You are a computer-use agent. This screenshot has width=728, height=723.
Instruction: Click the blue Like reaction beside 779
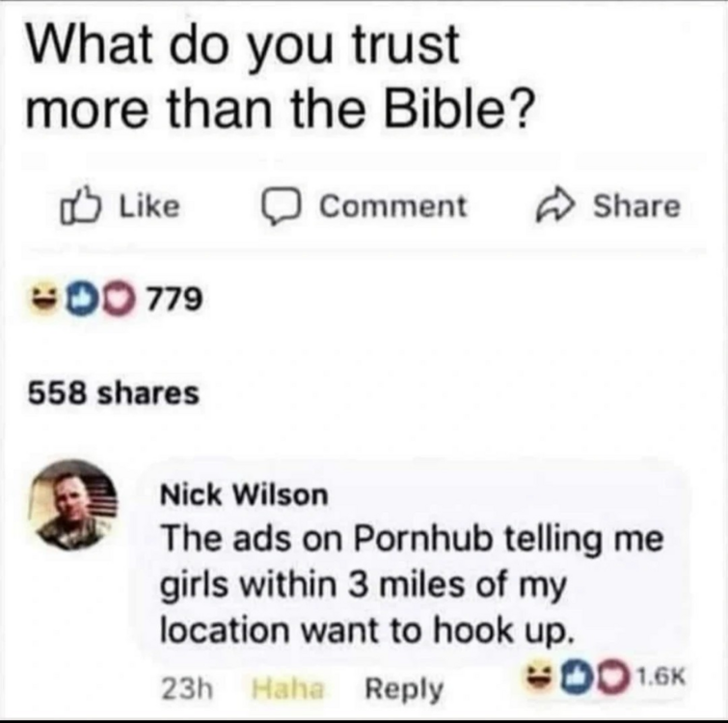coord(82,299)
